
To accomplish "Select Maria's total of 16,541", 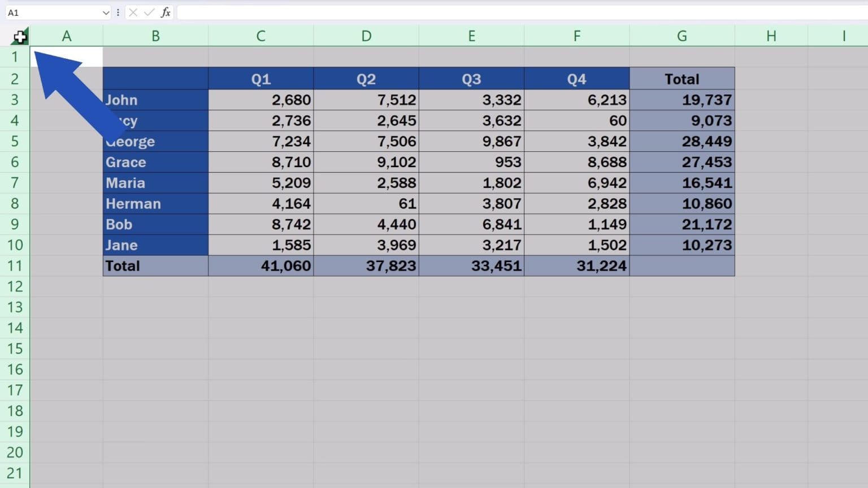I will [x=682, y=182].
